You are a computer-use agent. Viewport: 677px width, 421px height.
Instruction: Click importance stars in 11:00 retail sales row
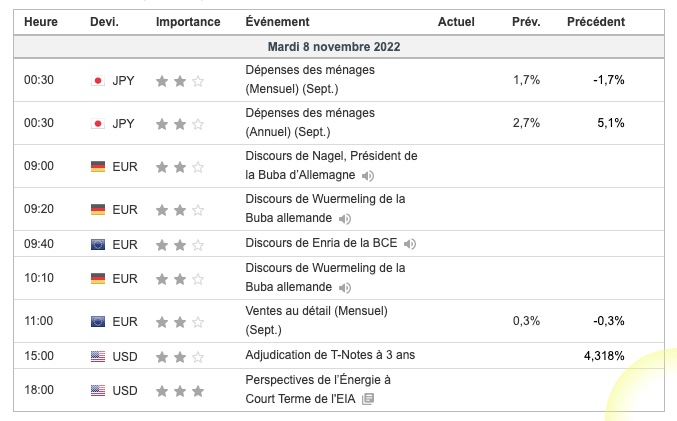(180, 322)
